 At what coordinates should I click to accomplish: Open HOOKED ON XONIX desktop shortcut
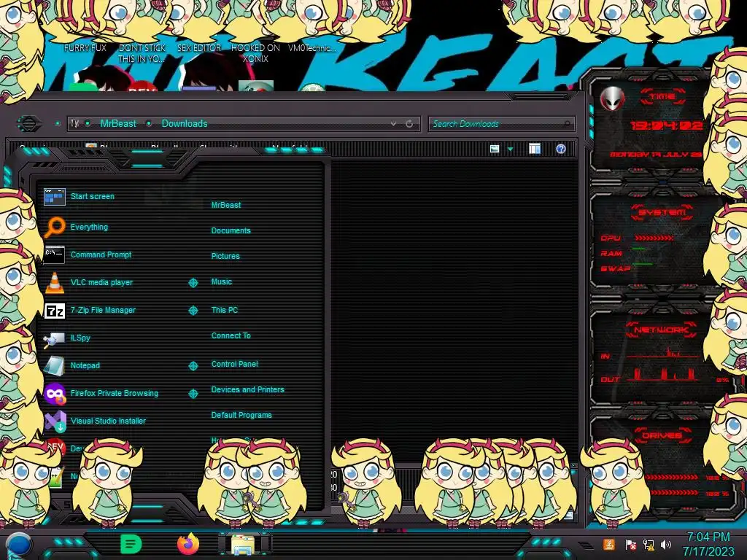tap(256, 53)
